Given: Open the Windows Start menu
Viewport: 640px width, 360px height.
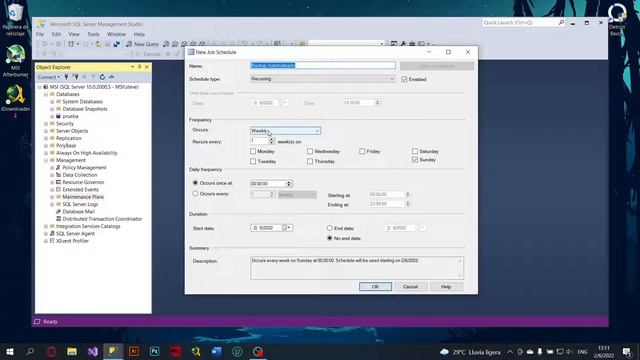Looking at the screenshot, I should [9, 351].
